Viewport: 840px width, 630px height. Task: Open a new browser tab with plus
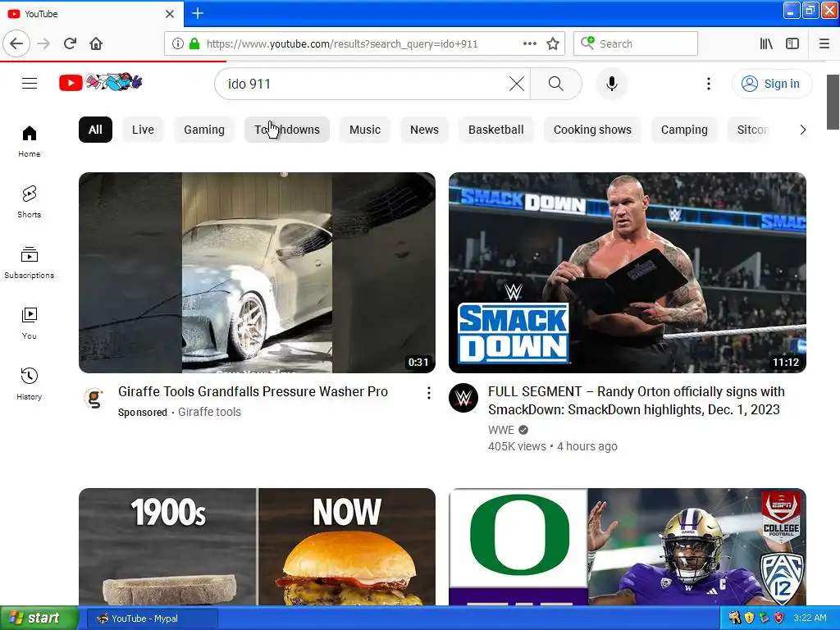[198, 13]
